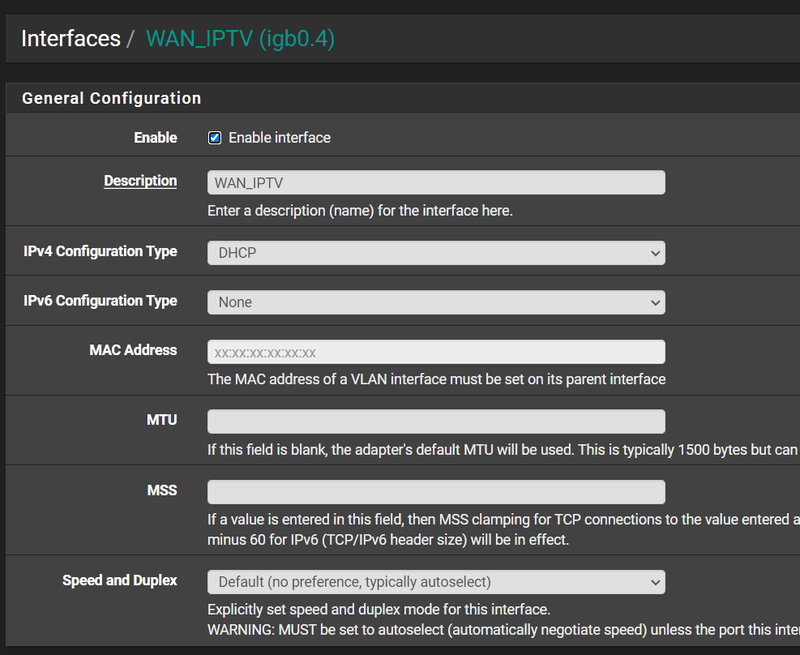Screen dimensions: 800x655
Task: Open the IPv4 Configuration Type dropdown
Action: point(436,253)
